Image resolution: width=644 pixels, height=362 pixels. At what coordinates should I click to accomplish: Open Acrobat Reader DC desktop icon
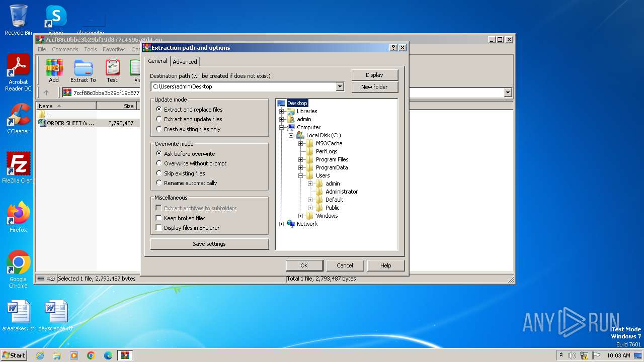[x=18, y=72]
